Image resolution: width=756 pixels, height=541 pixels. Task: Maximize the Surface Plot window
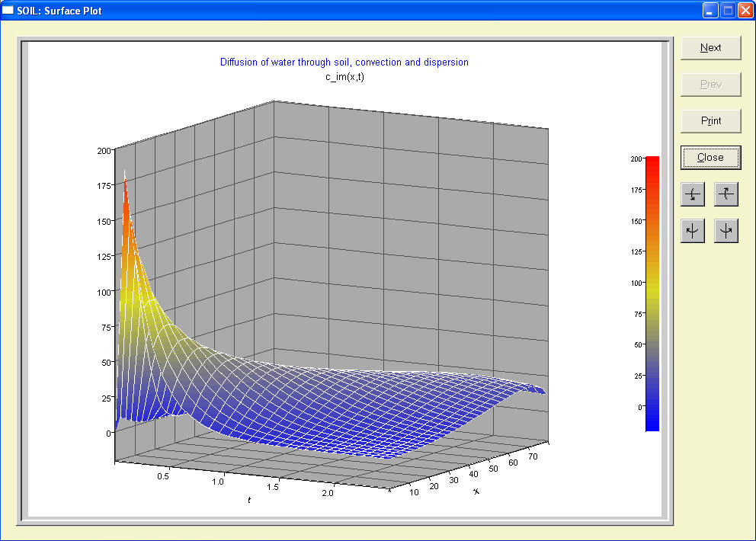pos(727,11)
